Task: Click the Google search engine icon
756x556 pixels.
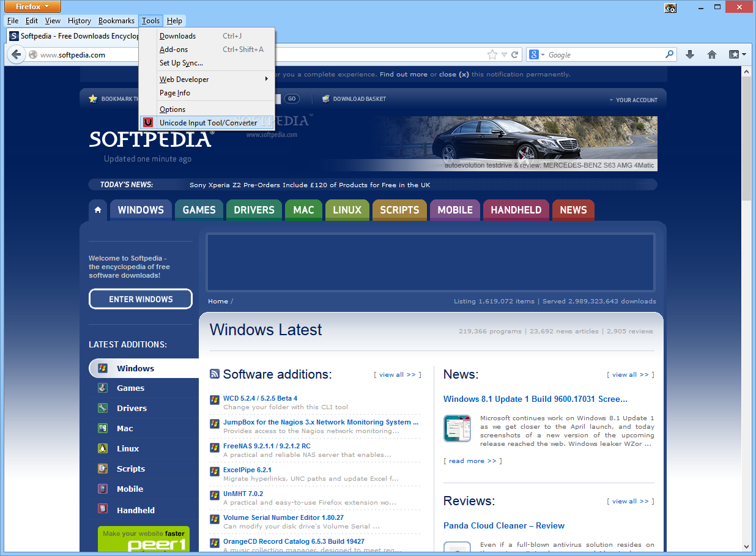Action: [x=533, y=54]
